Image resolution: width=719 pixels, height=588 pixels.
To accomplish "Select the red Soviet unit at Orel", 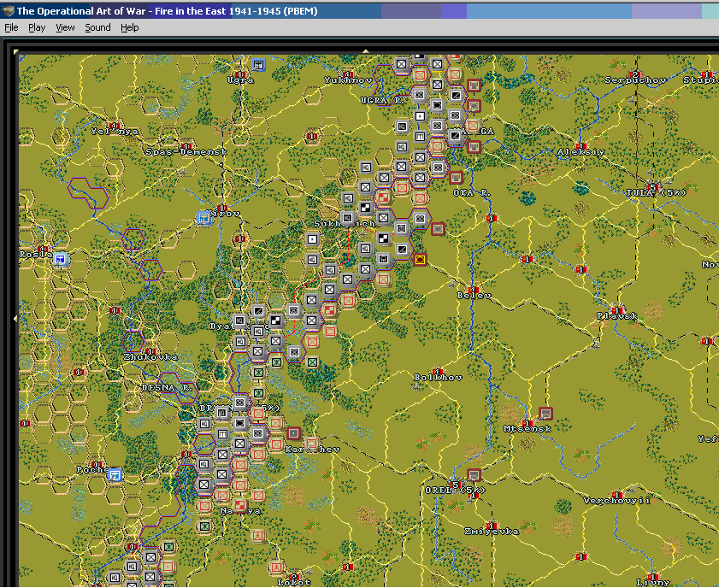I will pos(474,475).
